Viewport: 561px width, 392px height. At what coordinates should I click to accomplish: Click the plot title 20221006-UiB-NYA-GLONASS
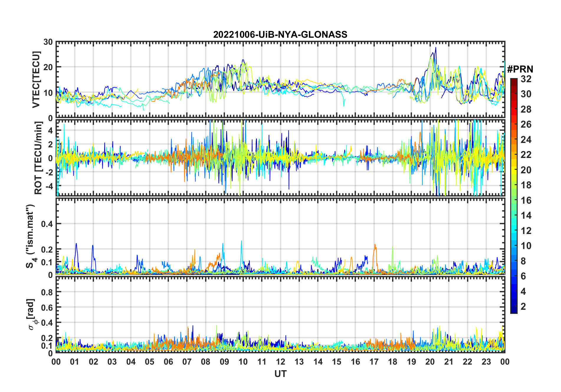tap(280, 35)
